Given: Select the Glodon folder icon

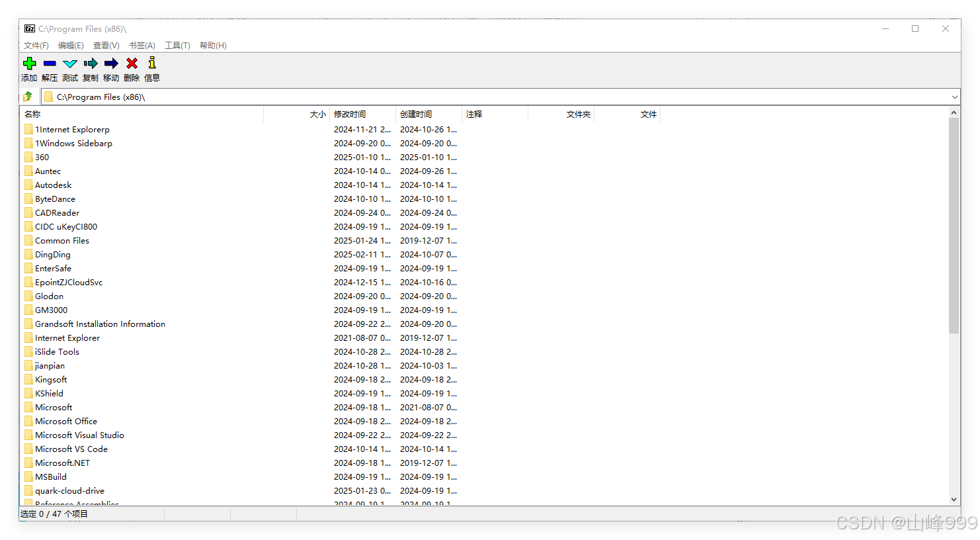Looking at the screenshot, I should (x=28, y=296).
